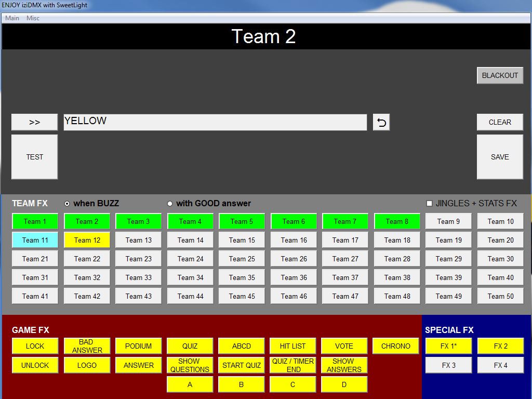Click the CLEAR button
The height and width of the screenshot is (399, 532).
coord(500,122)
